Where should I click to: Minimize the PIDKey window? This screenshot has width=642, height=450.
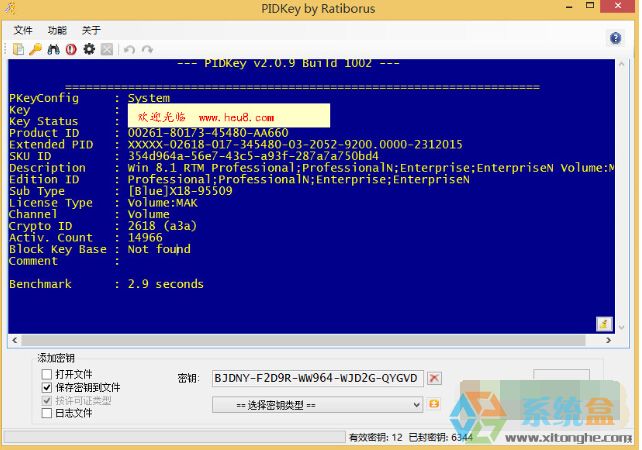click(569, 7)
